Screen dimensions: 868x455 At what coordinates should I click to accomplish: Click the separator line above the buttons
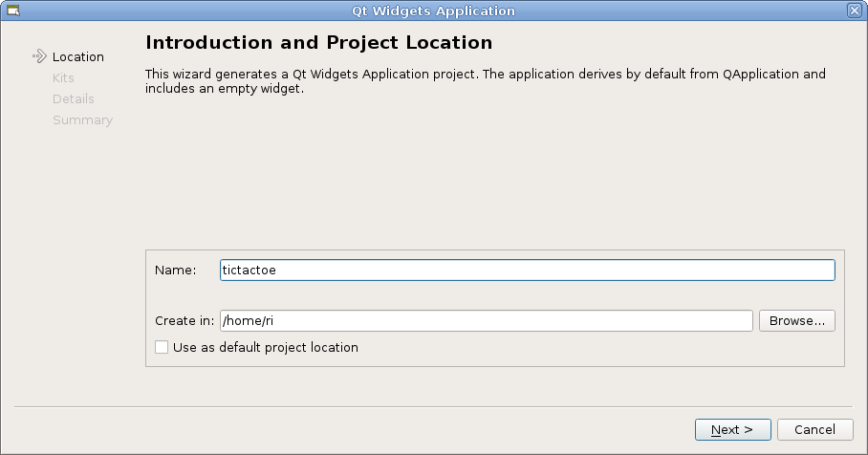click(x=433, y=406)
